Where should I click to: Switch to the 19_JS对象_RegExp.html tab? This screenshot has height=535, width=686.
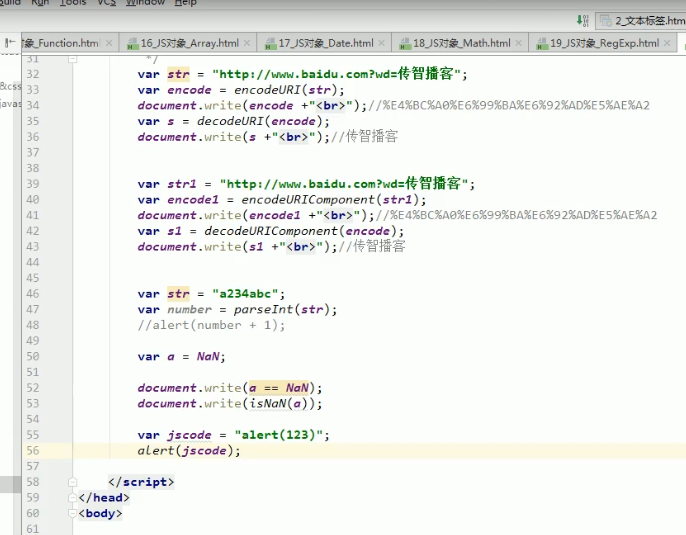pos(604,43)
